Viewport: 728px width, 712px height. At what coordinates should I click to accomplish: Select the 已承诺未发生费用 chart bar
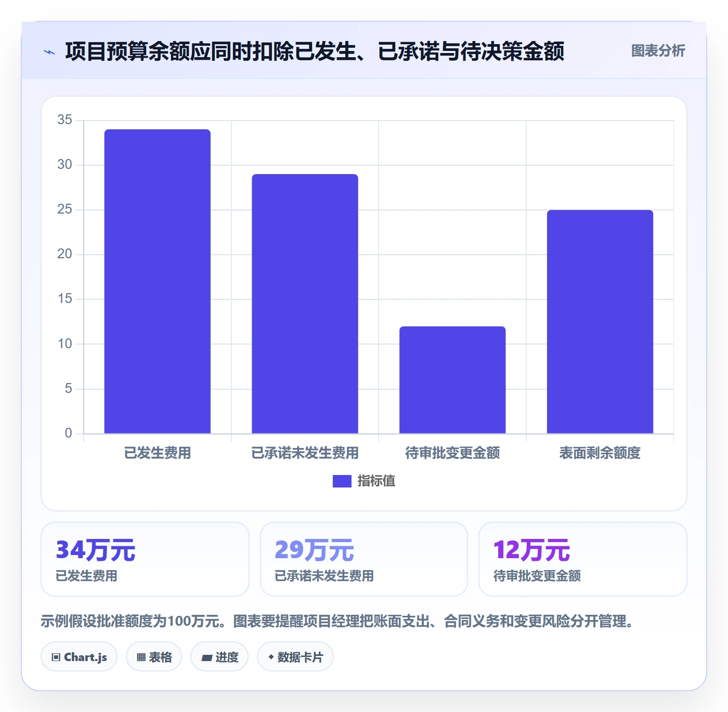point(305,304)
